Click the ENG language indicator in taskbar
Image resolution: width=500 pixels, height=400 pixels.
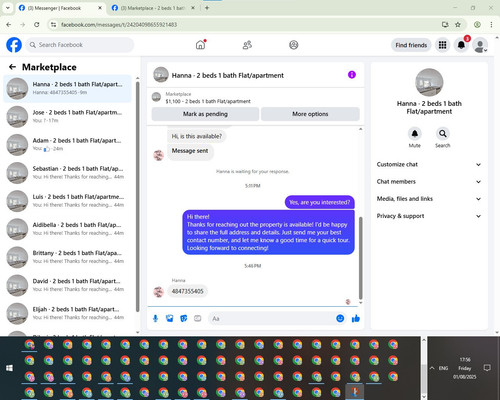tap(443, 368)
